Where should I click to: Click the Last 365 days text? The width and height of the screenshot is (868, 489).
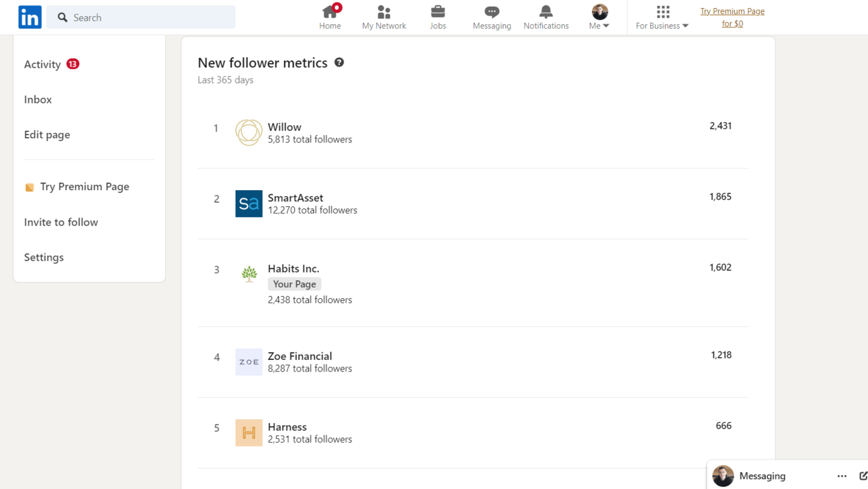(226, 80)
